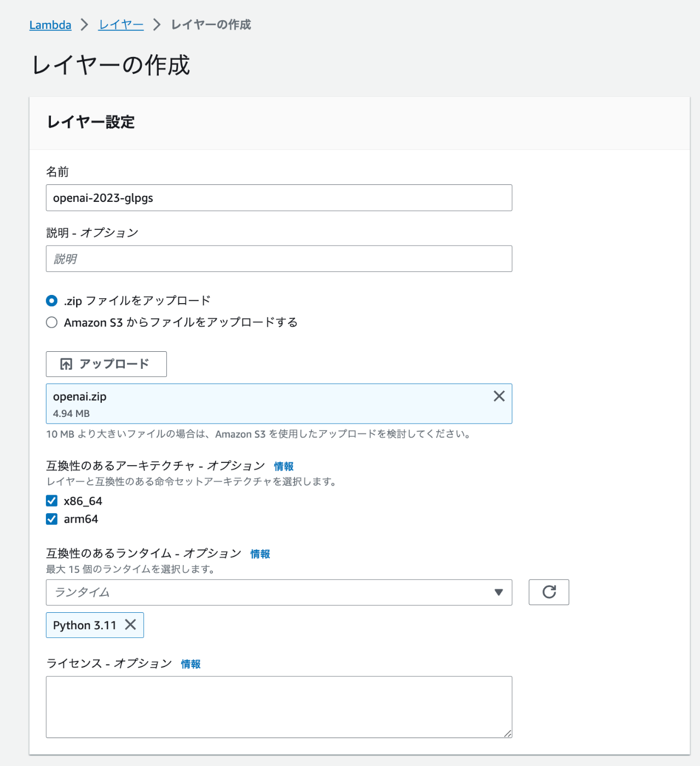This screenshot has height=766, width=700.
Task: Grab the license textarea resize handle
Action: (508, 734)
